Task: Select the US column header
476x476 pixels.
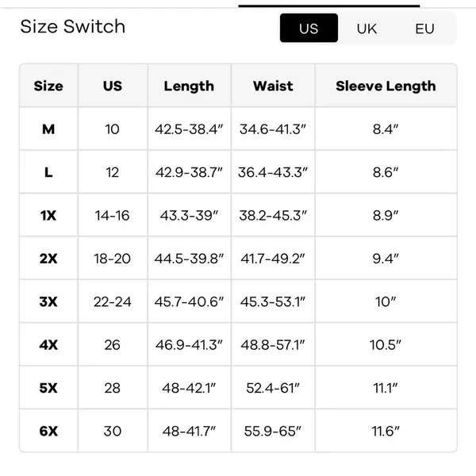Action: point(113,86)
